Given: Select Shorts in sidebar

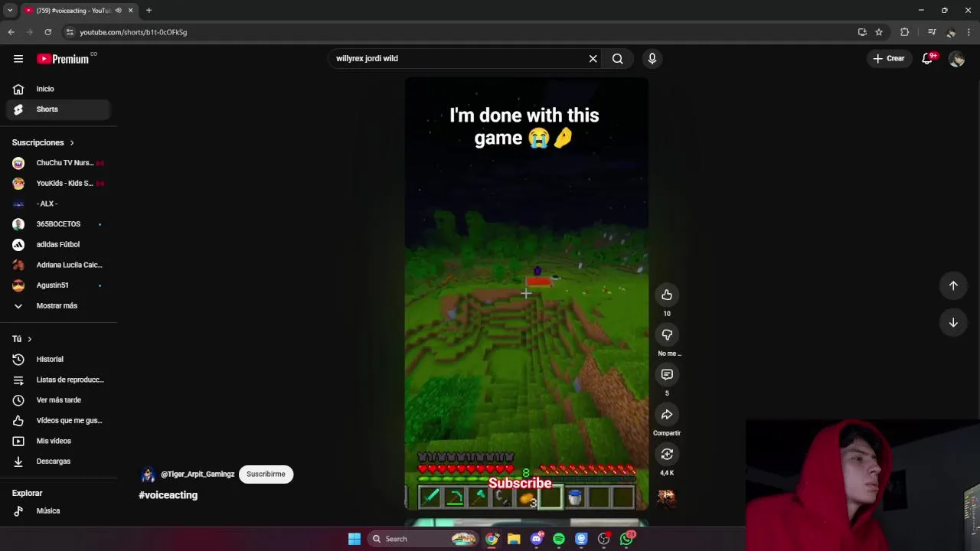Looking at the screenshot, I should click(x=58, y=109).
